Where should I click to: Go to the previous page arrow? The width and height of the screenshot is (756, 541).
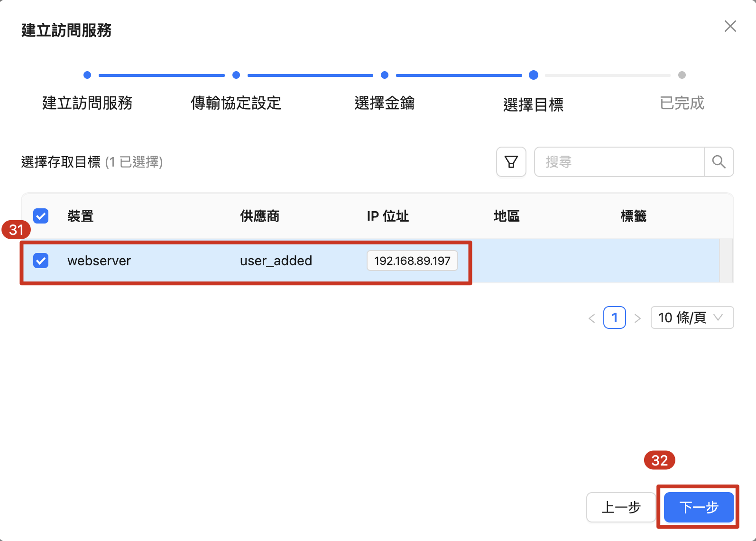pos(591,318)
